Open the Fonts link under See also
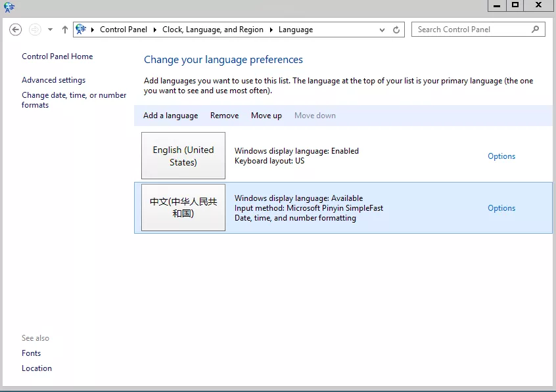Viewport: 556px width, 392px height. 31,353
